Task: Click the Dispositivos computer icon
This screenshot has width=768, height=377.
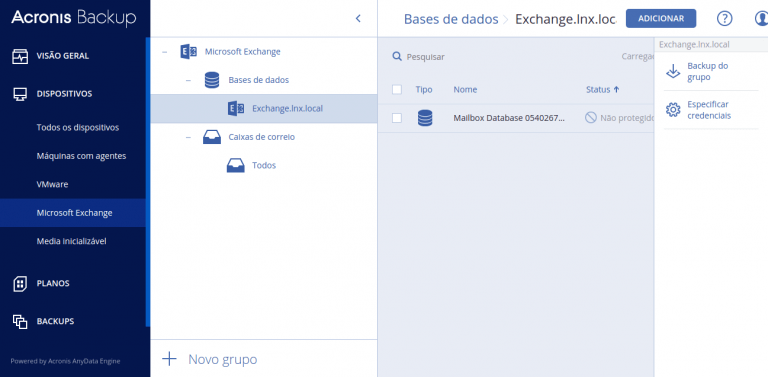Action: tap(21, 94)
